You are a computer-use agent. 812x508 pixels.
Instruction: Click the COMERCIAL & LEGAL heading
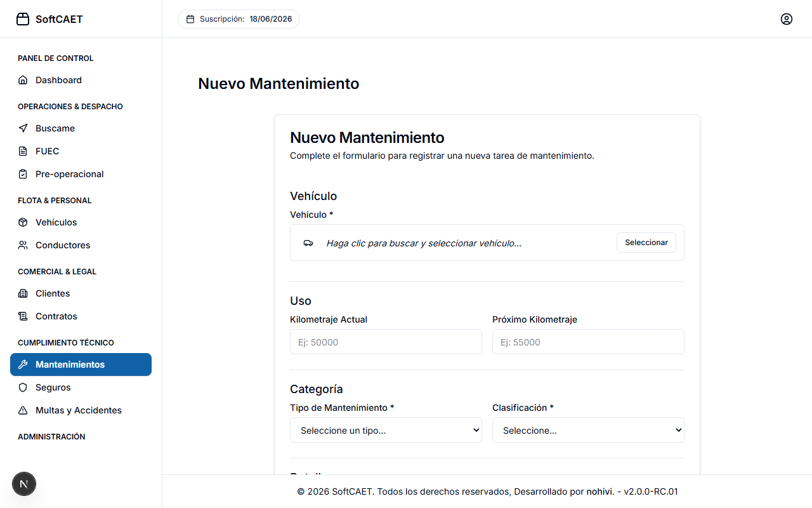pos(57,272)
